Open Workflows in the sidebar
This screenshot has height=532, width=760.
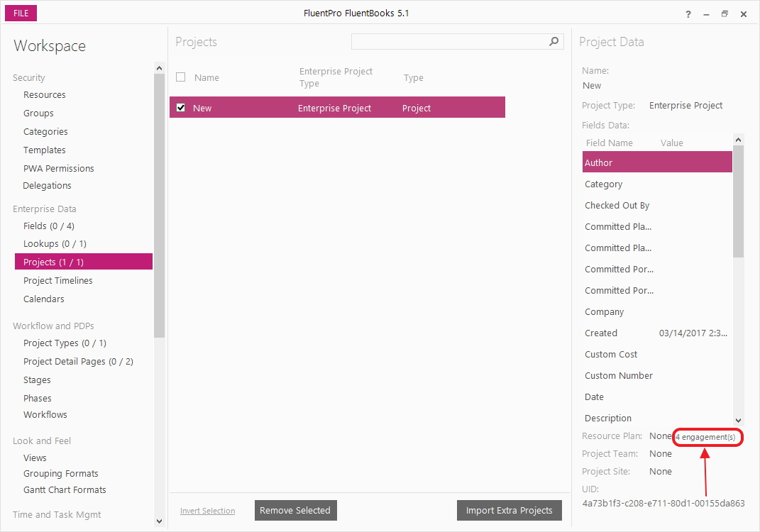45,415
